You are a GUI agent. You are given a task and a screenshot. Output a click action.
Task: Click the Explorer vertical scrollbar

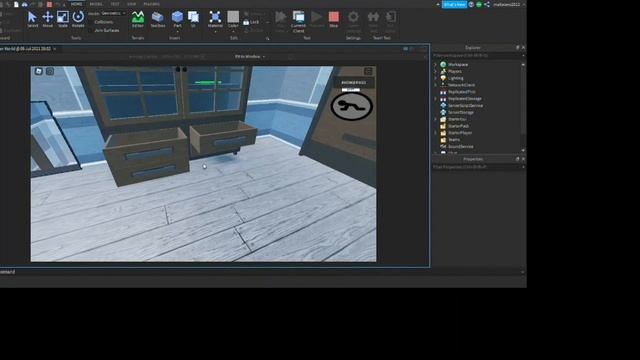523,107
